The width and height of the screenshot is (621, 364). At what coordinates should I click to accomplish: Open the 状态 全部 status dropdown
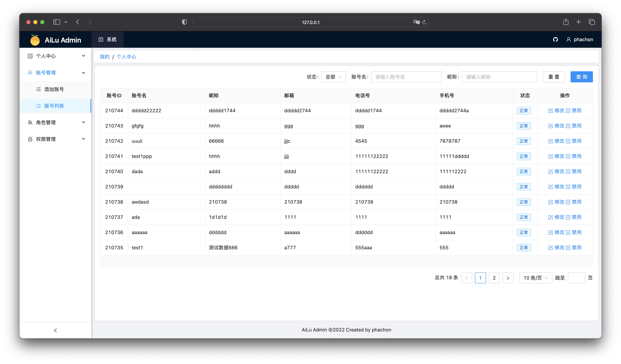333,77
